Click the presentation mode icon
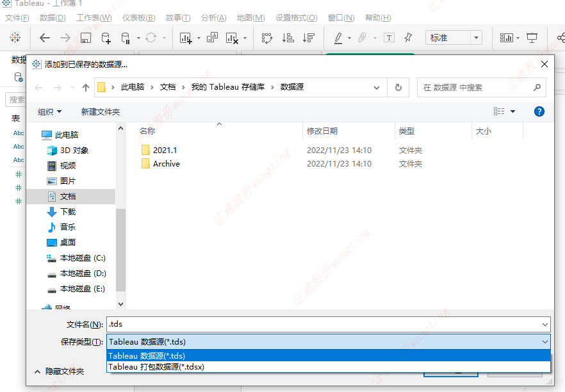 tap(532, 37)
